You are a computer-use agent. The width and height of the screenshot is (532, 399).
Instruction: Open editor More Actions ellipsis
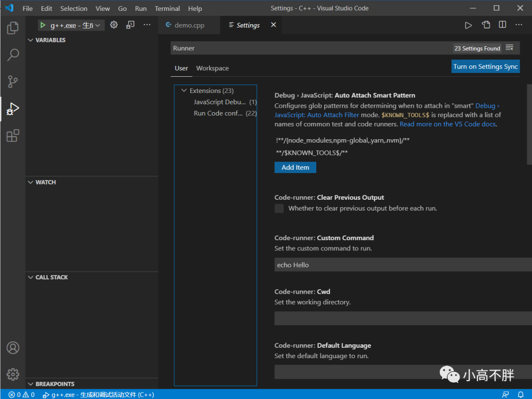pyautogui.click(x=519, y=25)
